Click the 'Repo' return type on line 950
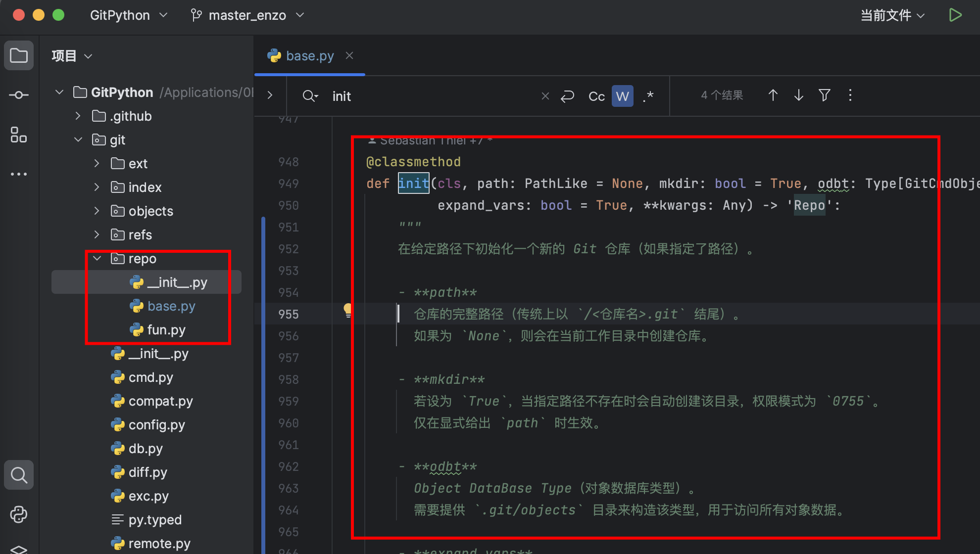 [809, 205]
